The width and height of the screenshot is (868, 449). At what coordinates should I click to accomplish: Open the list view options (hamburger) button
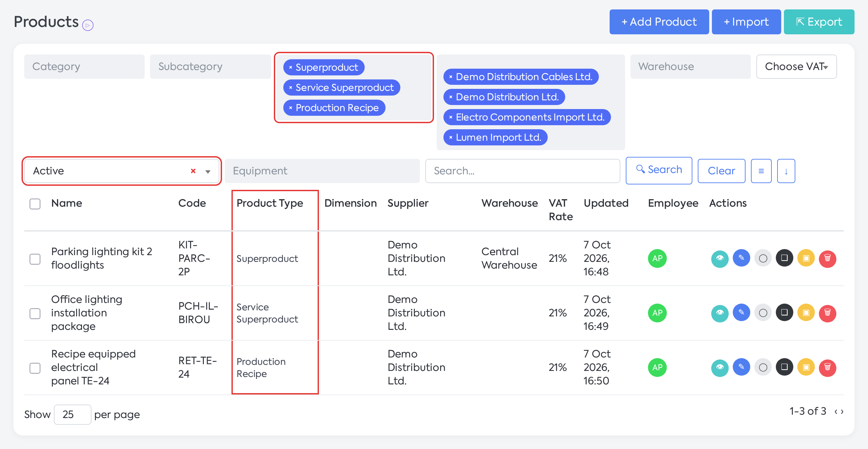pos(761,171)
